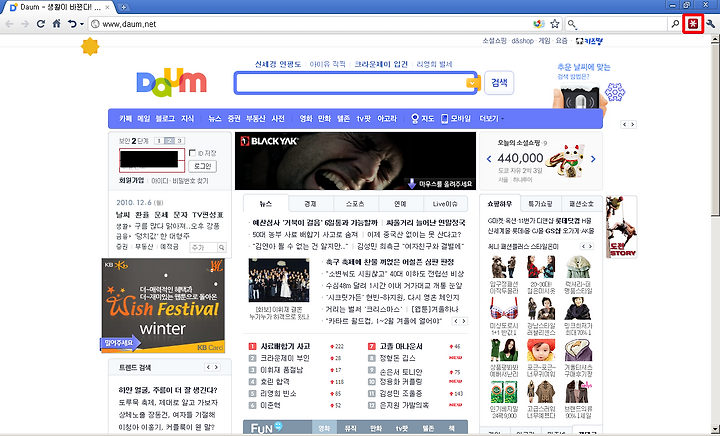
Task: Select security level 1 box
Action: point(158,141)
